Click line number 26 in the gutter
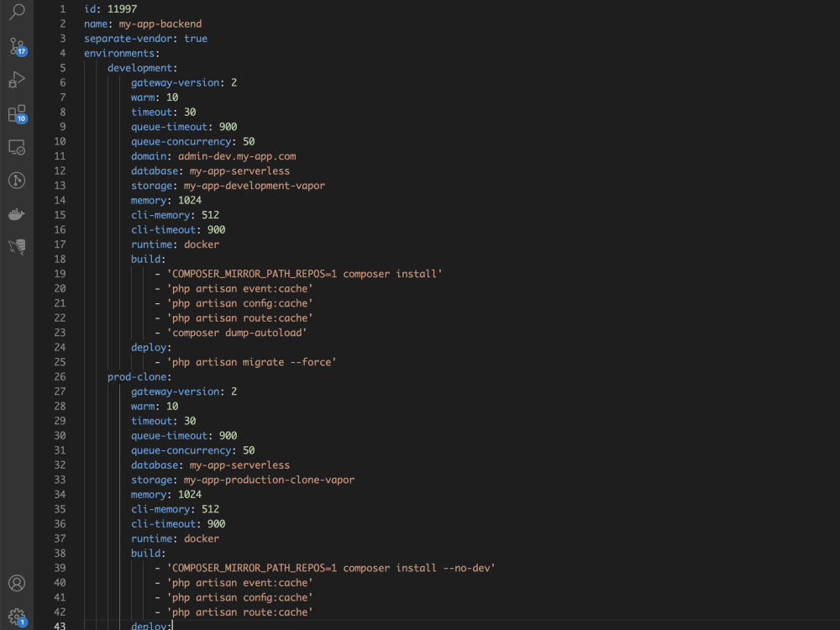 tap(60, 377)
